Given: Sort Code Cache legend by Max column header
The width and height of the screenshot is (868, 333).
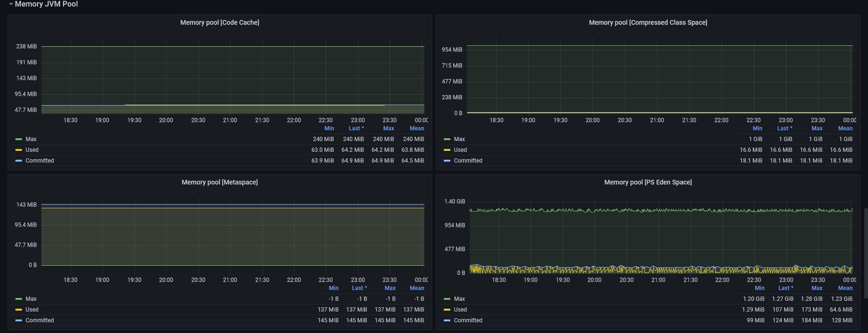Looking at the screenshot, I should (x=388, y=128).
